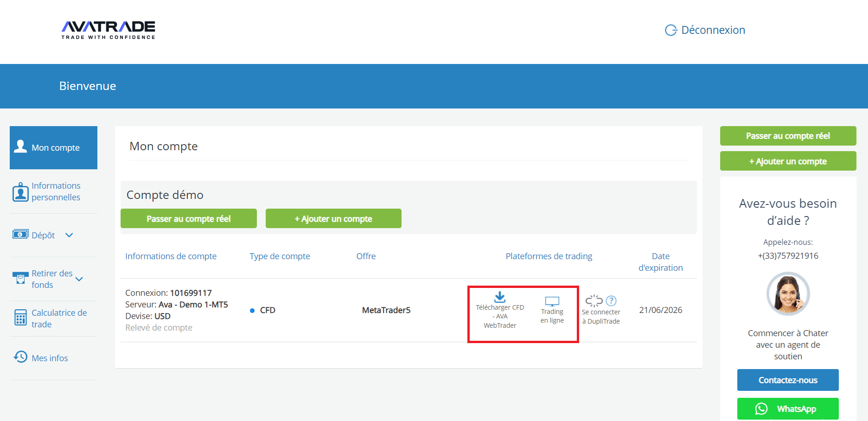The width and height of the screenshot is (868, 421).
Task: Open the Calculatrice de trade menu item
Action: coord(59,319)
